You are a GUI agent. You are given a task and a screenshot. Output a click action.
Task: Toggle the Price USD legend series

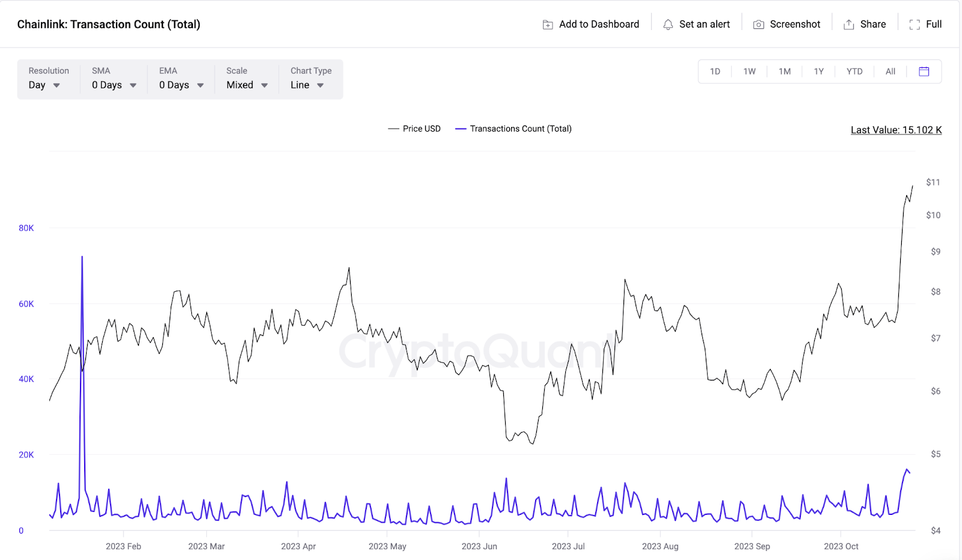[414, 129]
